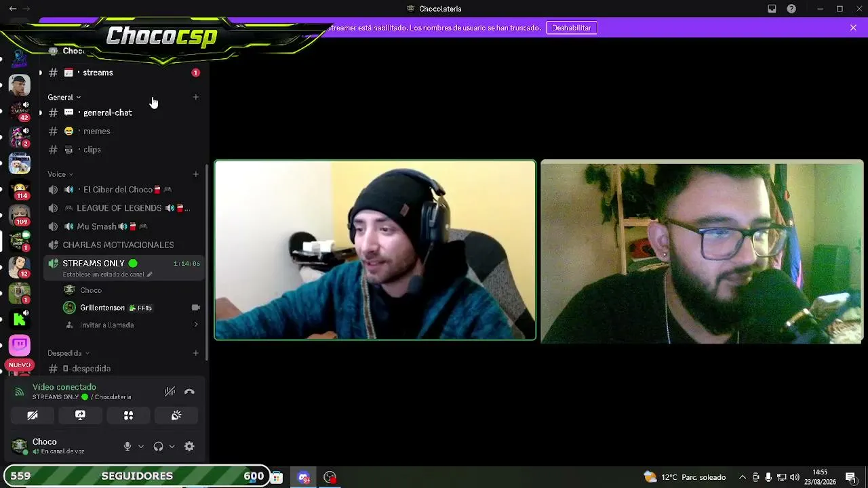This screenshot has height=488, width=868.
Task: Open the memes channel
Action: click(123, 131)
